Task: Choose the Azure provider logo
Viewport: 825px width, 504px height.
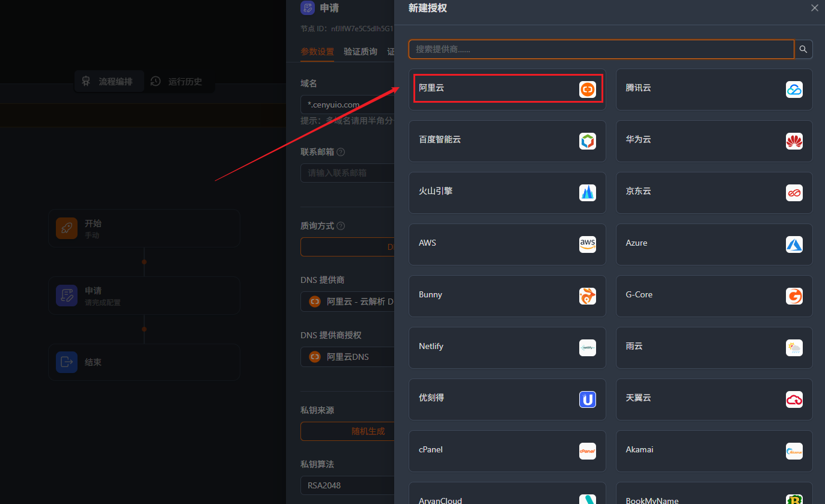Action: [x=794, y=244]
